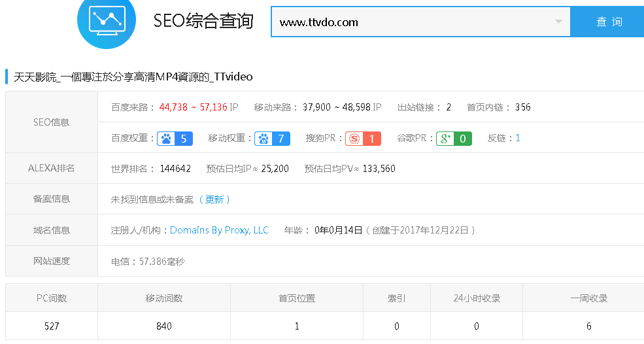
Task: Click the 首页位置 value 1
Action: [297, 326]
